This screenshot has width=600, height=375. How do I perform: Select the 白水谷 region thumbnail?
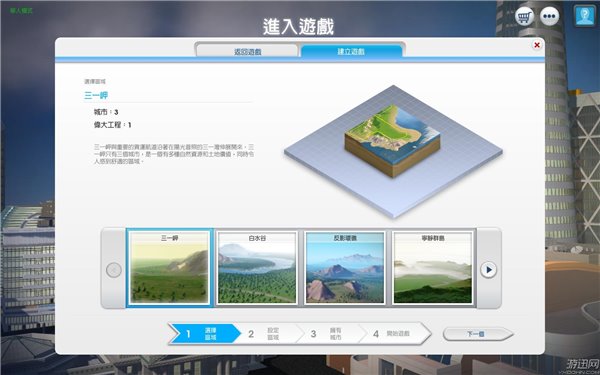(257, 267)
